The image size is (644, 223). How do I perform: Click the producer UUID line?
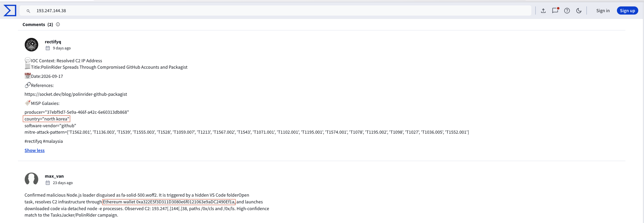[77, 112]
